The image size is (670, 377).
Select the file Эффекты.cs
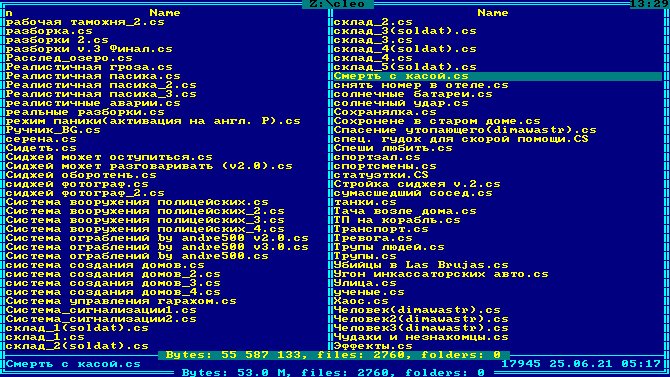tap(373, 346)
